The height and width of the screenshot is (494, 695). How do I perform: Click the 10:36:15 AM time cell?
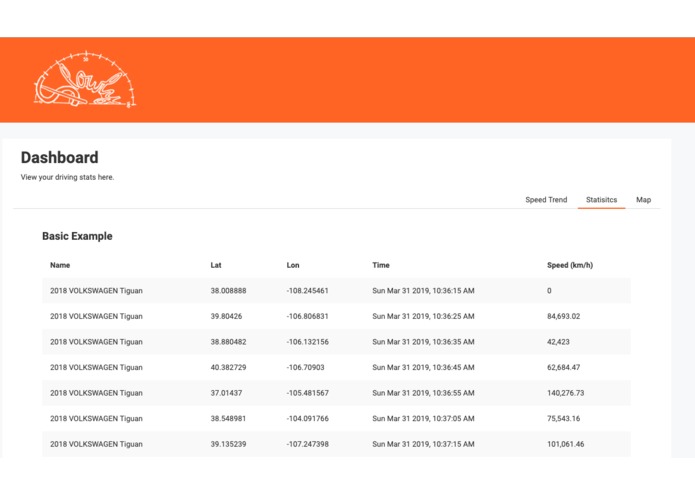point(423,291)
